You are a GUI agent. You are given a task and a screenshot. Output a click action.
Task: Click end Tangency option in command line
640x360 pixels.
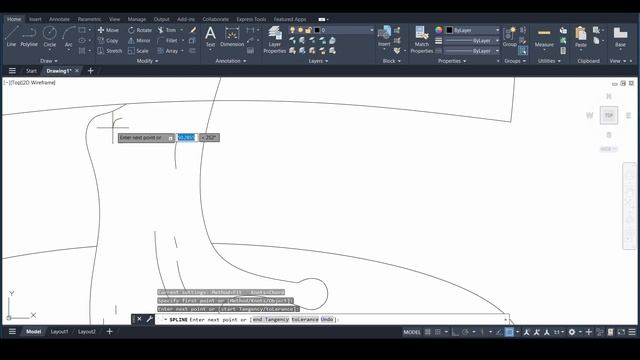[x=271, y=320]
